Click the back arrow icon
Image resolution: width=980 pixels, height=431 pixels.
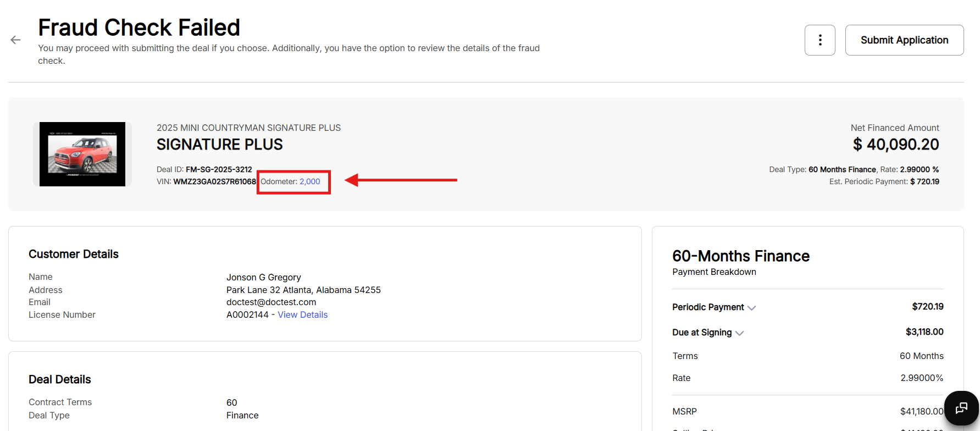click(15, 40)
